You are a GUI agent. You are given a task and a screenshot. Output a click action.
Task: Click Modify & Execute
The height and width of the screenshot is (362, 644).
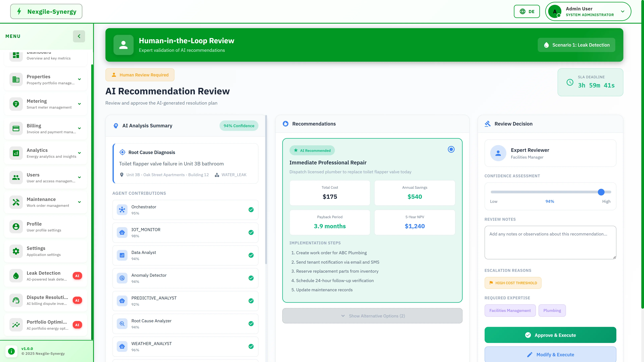coord(550,354)
